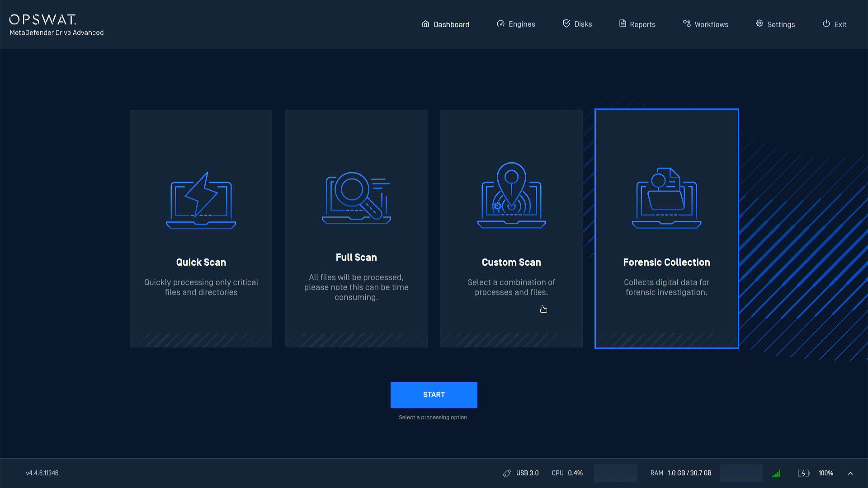The width and height of the screenshot is (868, 488).
Task: Click the USB drive icon in status bar
Action: click(x=507, y=473)
